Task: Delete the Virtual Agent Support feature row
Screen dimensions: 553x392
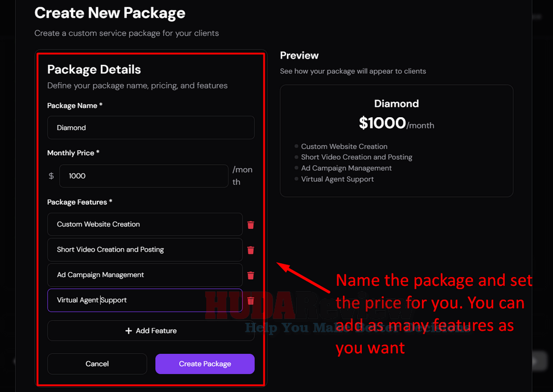Action: coord(251,301)
